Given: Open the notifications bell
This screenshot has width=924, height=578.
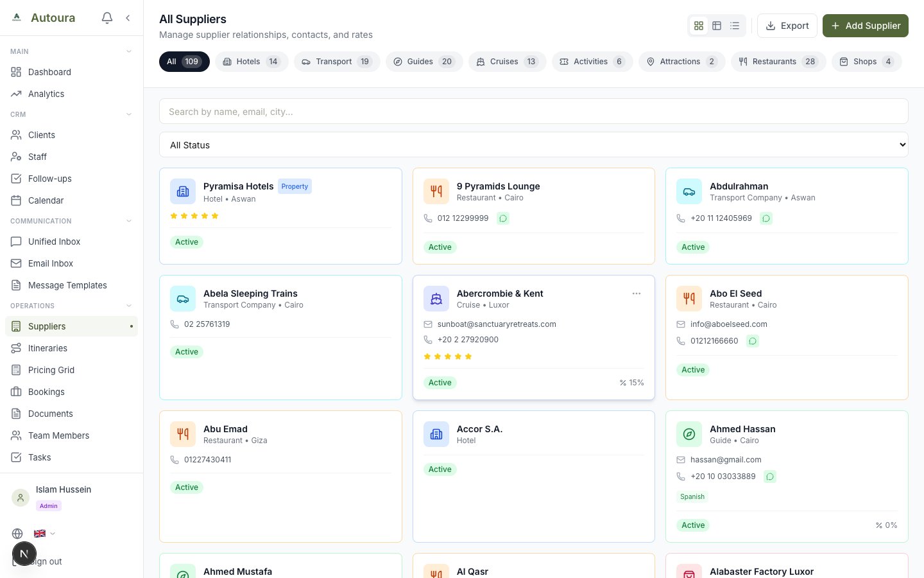Looking at the screenshot, I should tap(107, 18).
